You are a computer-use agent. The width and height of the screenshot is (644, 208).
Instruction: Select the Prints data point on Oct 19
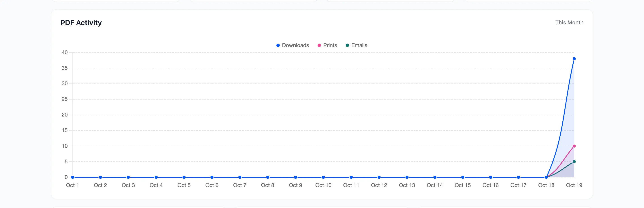(x=574, y=146)
